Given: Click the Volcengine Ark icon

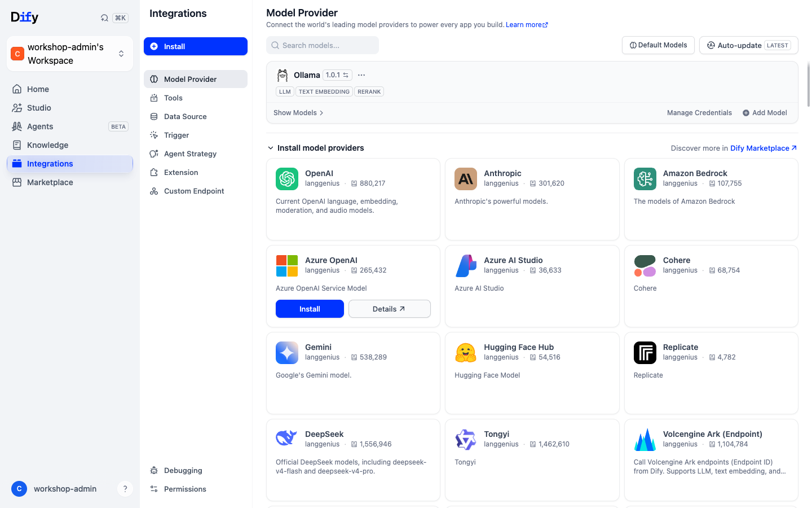Looking at the screenshot, I should (645, 440).
